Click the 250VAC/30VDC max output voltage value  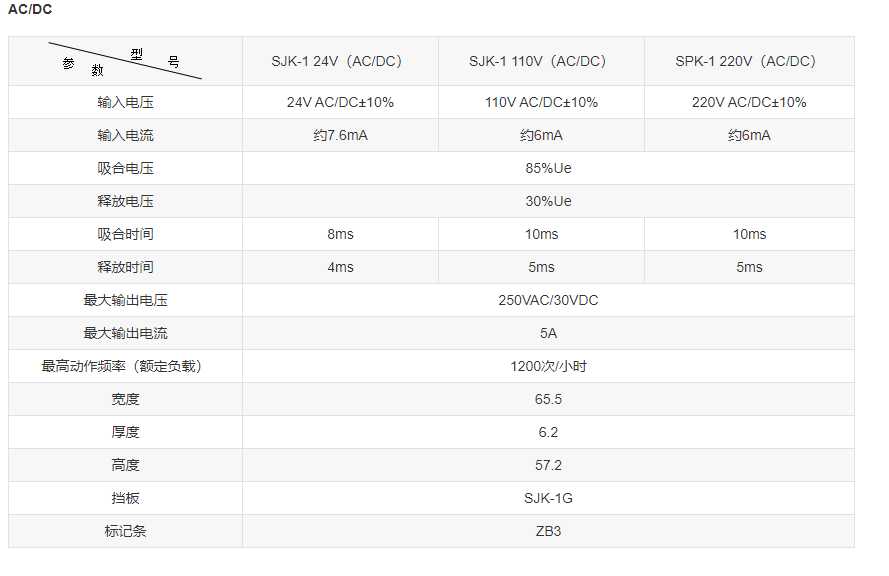[548, 300]
